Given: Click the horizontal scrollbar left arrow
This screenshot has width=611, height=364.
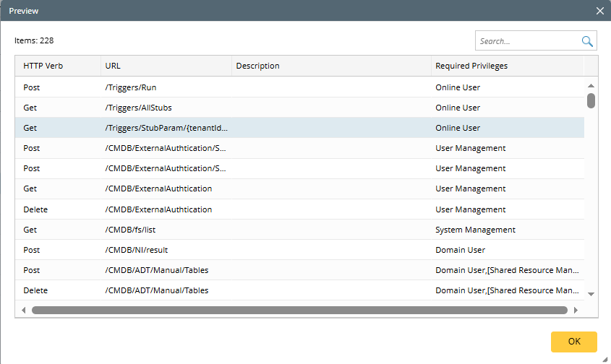Looking at the screenshot, I should coord(23,310).
